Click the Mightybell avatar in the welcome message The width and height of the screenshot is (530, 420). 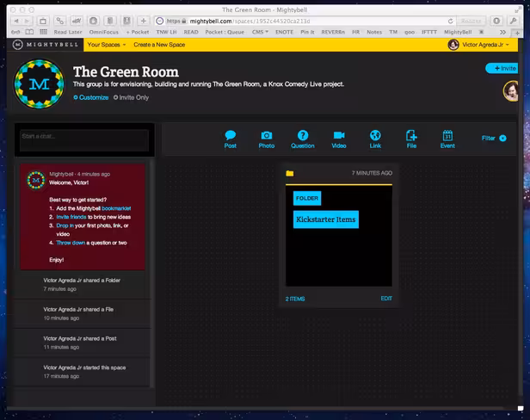[x=36, y=180]
